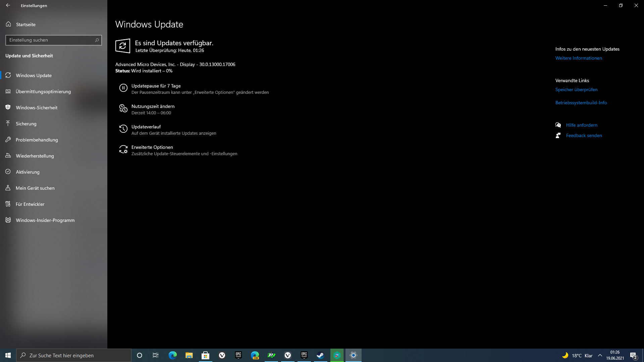Open the Wiederherstellung section
This screenshot has height=362, width=644.
tap(35, 156)
